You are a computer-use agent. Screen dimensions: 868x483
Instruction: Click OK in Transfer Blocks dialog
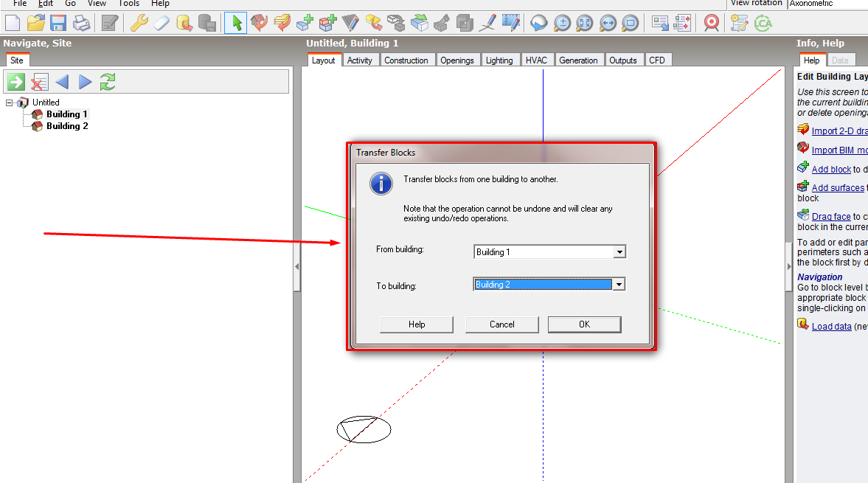[x=585, y=324]
